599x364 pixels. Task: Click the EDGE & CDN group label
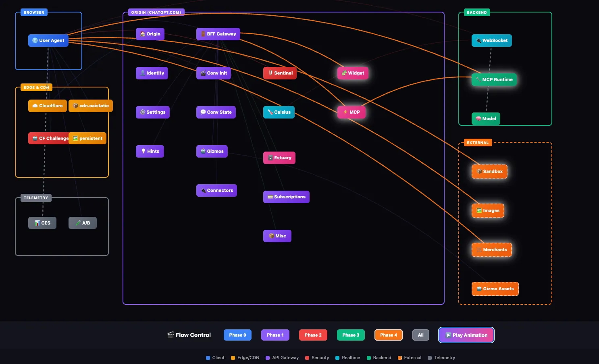tap(36, 87)
